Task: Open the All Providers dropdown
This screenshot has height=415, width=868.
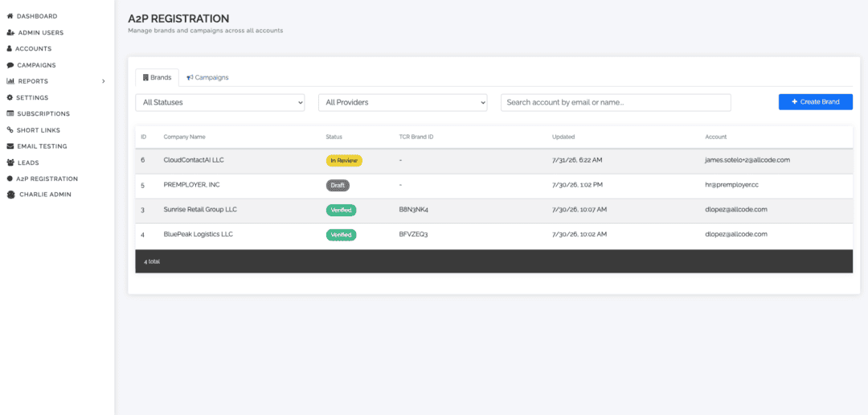Action: [x=403, y=102]
